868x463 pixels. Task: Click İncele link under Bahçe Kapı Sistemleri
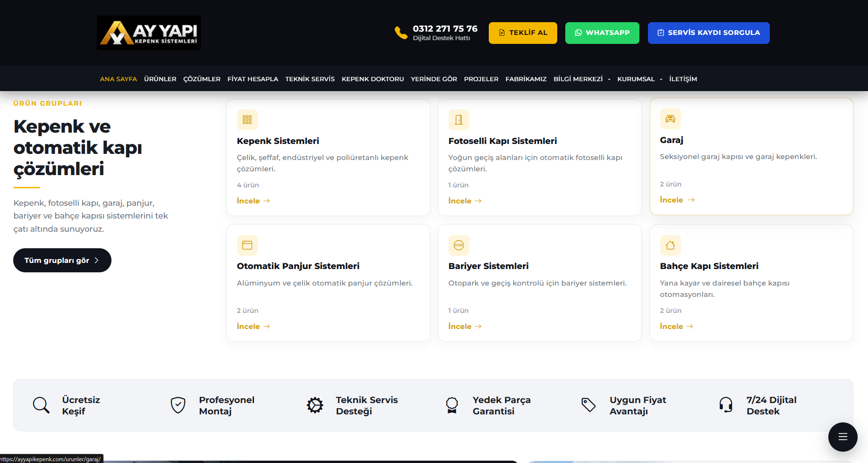coord(676,327)
